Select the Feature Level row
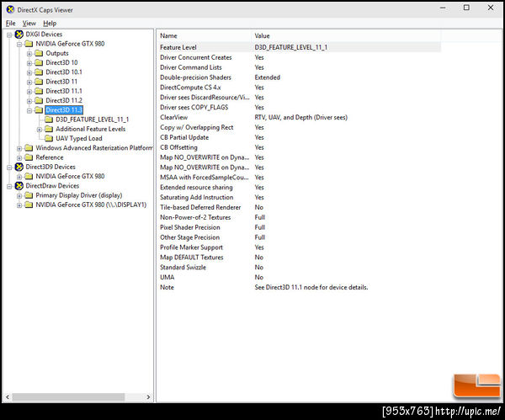This screenshot has height=420, width=505. [299, 47]
